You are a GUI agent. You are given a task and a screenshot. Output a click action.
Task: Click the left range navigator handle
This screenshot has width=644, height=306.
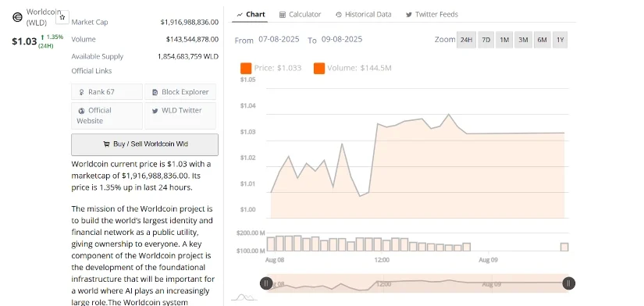(x=266, y=283)
